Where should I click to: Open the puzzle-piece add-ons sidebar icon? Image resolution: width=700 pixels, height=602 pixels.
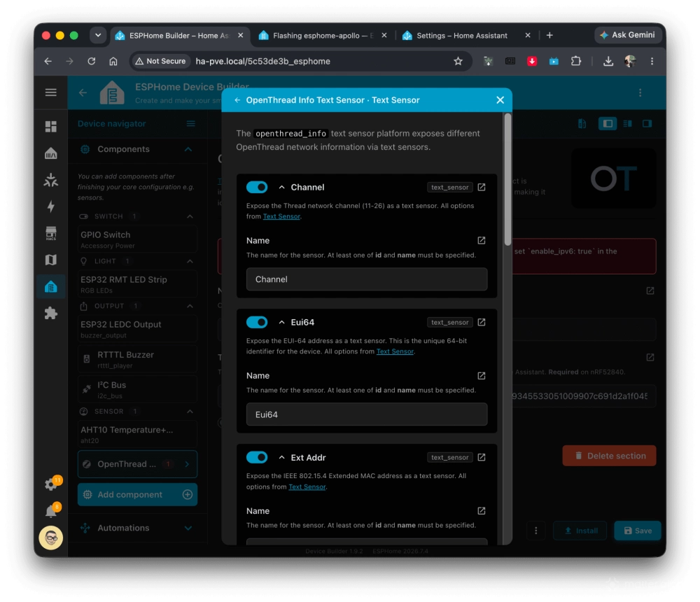click(x=51, y=313)
